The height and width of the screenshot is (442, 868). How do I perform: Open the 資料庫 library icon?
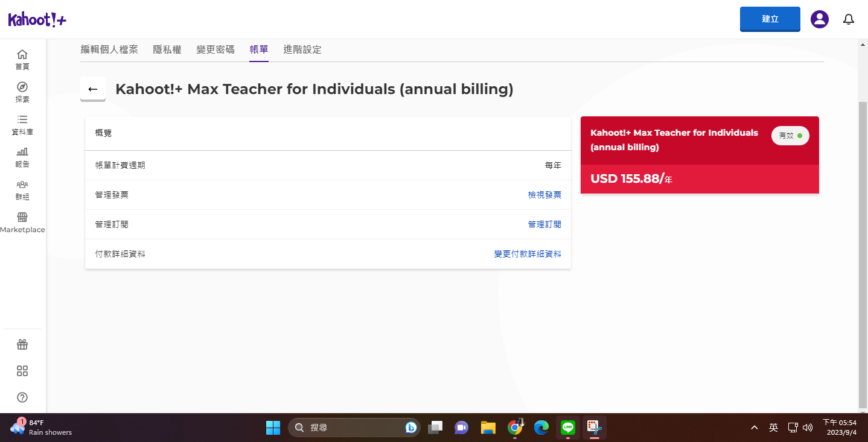coord(22,125)
